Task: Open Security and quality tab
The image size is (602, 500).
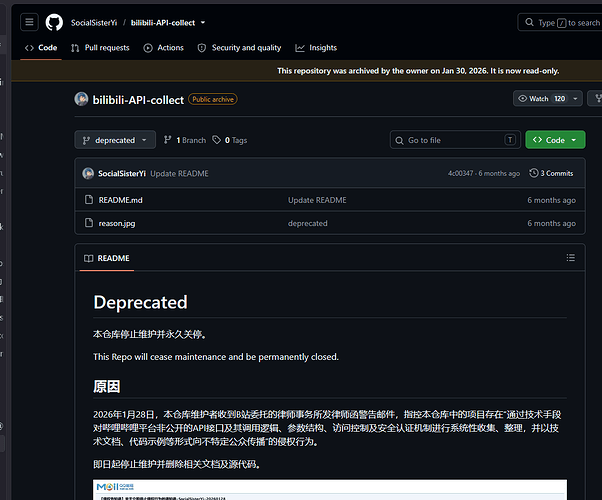Action: point(239,48)
